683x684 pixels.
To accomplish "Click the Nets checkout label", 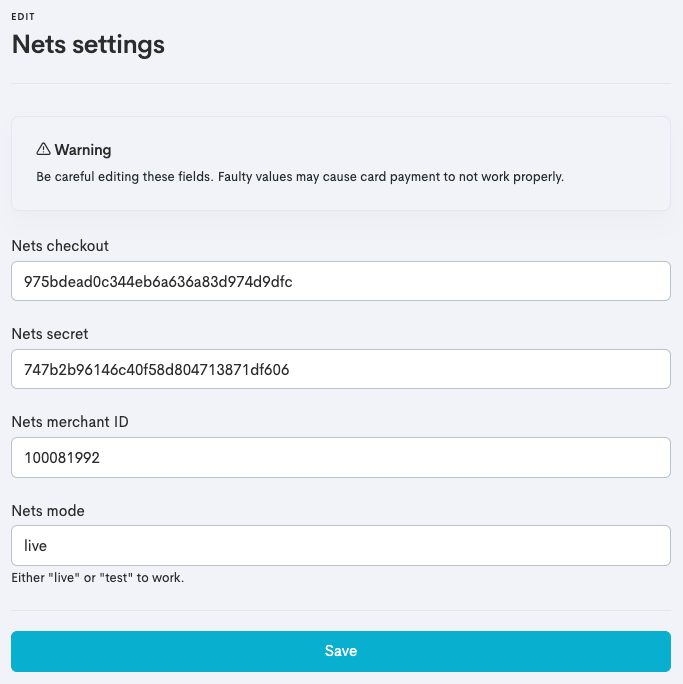I will pyautogui.click(x=60, y=246).
